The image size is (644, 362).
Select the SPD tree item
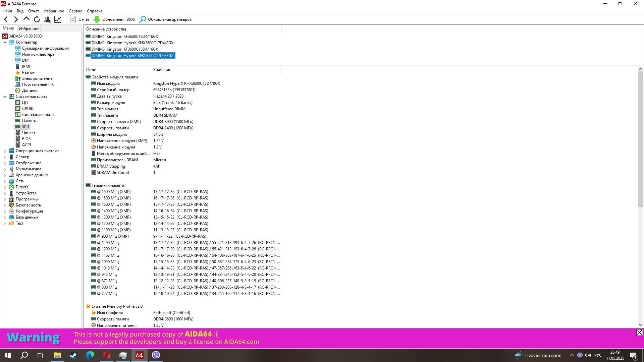pyautogui.click(x=25, y=127)
